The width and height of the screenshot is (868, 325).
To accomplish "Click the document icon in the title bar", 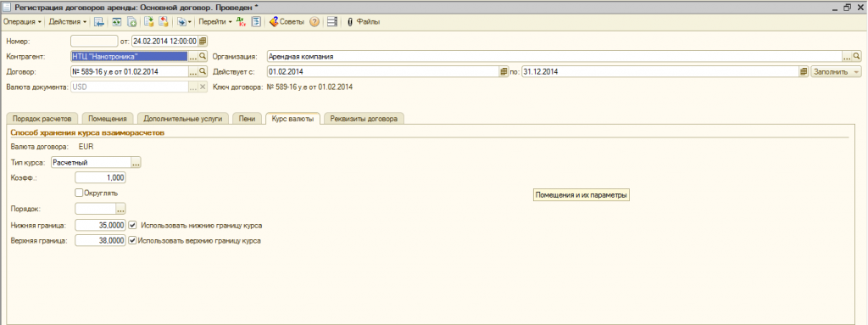I will [7, 7].
